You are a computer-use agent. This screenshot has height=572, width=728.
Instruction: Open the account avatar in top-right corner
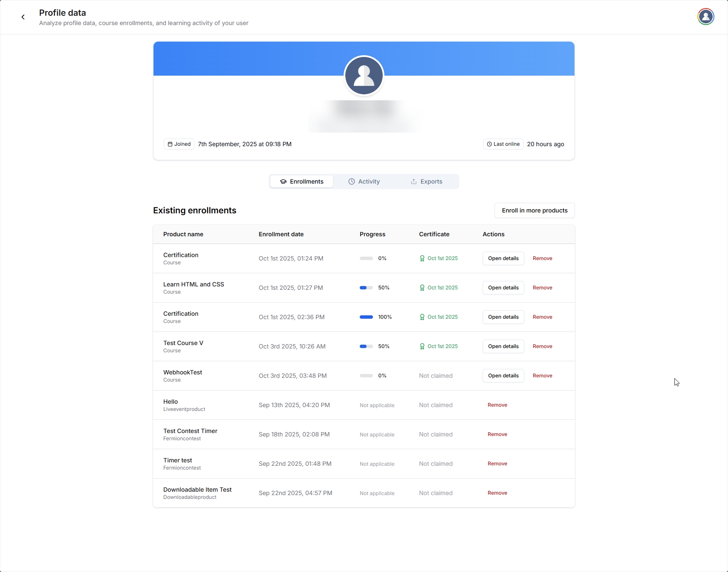pyautogui.click(x=705, y=17)
